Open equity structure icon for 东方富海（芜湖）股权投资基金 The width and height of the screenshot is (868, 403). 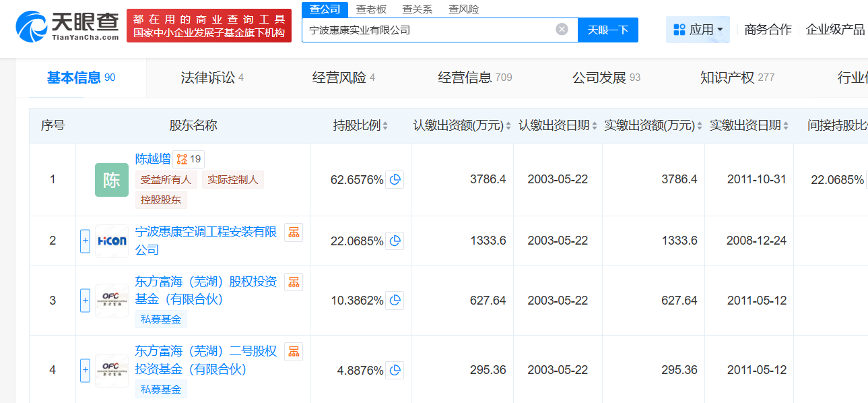point(294,282)
